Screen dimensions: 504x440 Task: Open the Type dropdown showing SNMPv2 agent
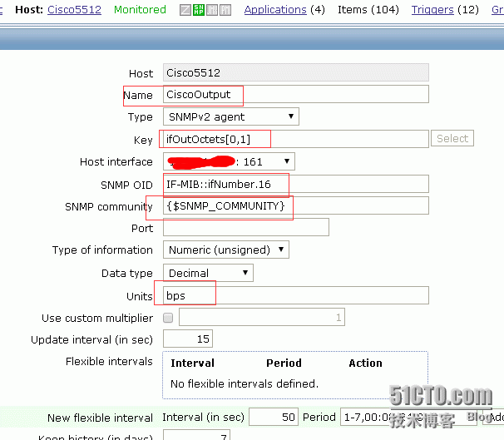pos(230,116)
